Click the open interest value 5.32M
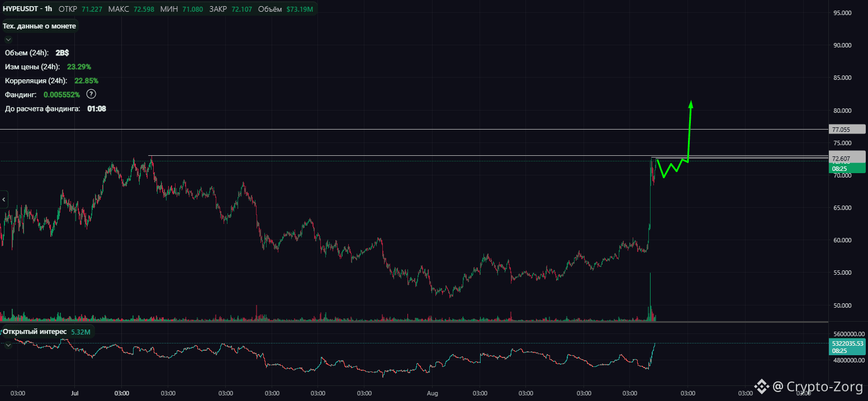This screenshot has height=401, width=868. point(80,332)
